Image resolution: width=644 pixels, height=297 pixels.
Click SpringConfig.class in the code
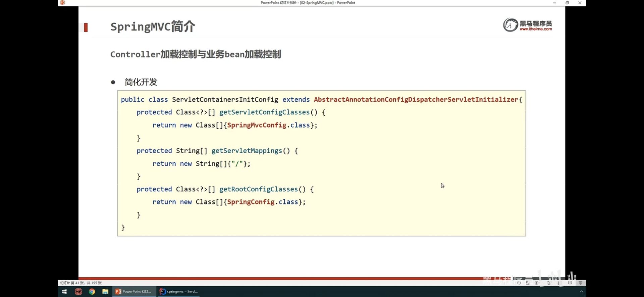[x=263, y=202]
